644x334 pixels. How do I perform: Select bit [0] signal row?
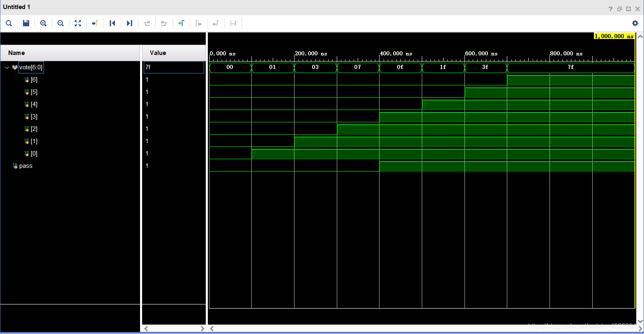34,153
